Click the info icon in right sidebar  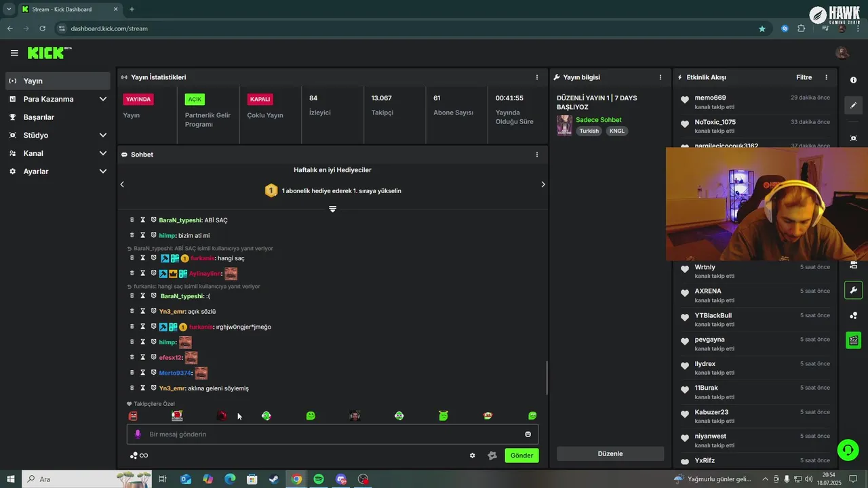[x=853, y=80]
